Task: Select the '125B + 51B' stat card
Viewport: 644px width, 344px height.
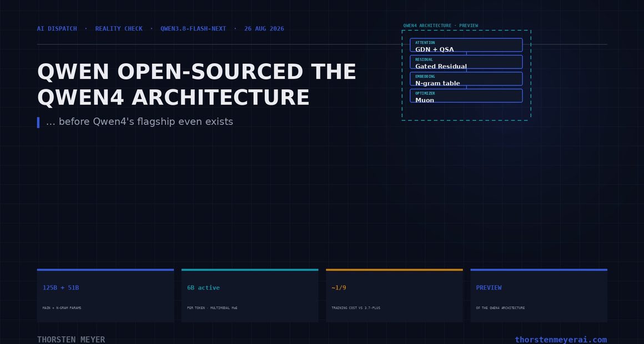Action: click(105, 296)
